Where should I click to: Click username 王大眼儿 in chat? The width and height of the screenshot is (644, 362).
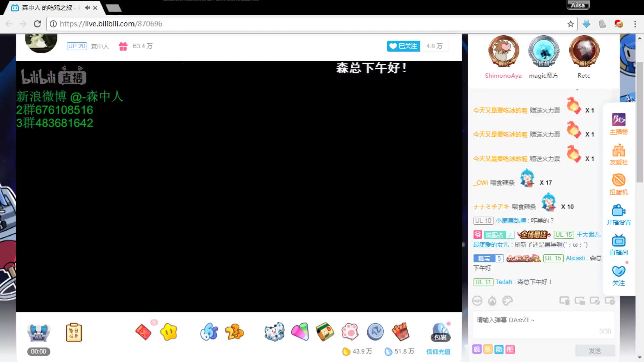click(588, 235)
